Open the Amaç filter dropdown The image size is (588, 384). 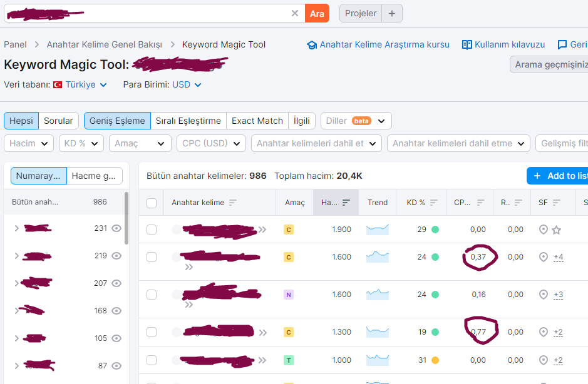140,143
